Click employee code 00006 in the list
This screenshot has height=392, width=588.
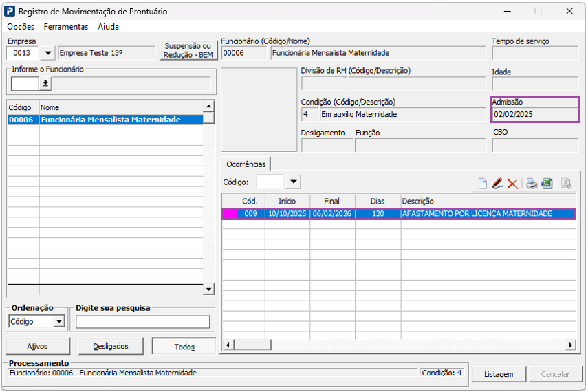click(x=21, y=120)
